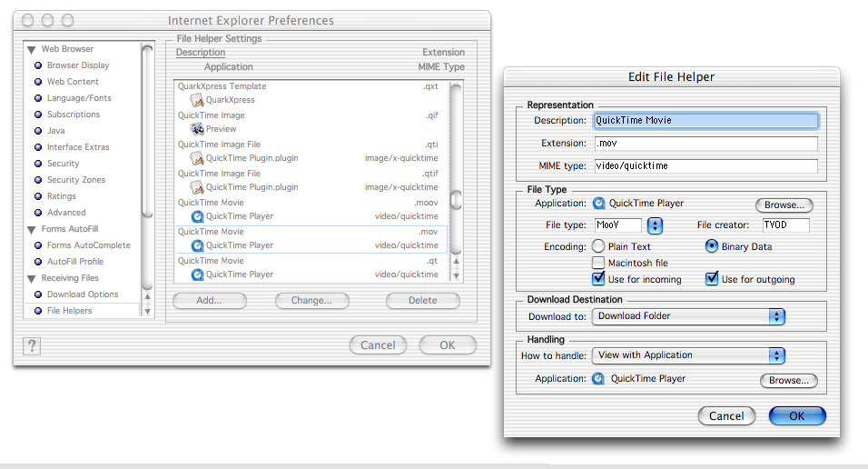
Task: Open AutoFill Profile preferences
Action: pos(75,262)
